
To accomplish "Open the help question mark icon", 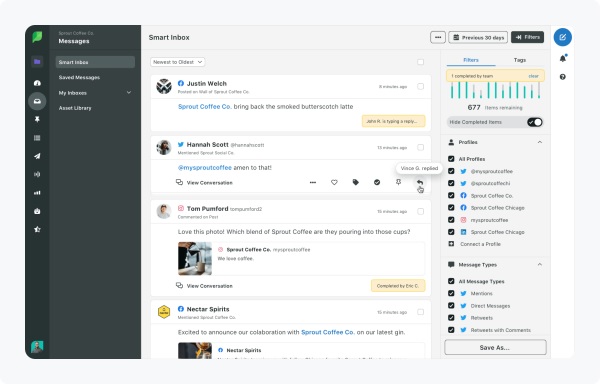I will (563, 77).
